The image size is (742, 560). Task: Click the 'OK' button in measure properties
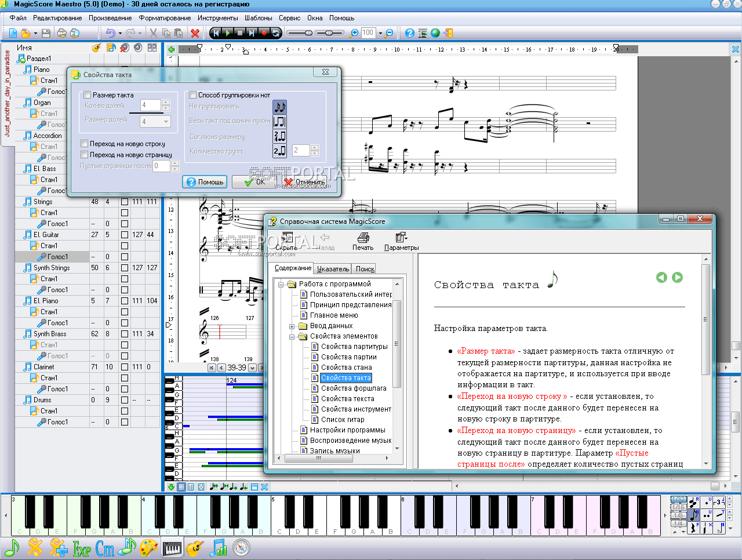tap(254, 182)
